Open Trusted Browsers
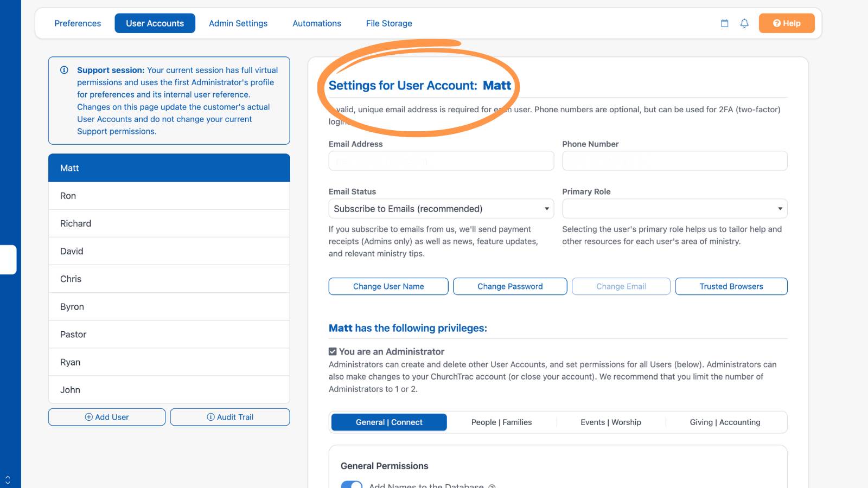This screenshot has width=868, height=488. pyautogui.click(x=731, y=286)
